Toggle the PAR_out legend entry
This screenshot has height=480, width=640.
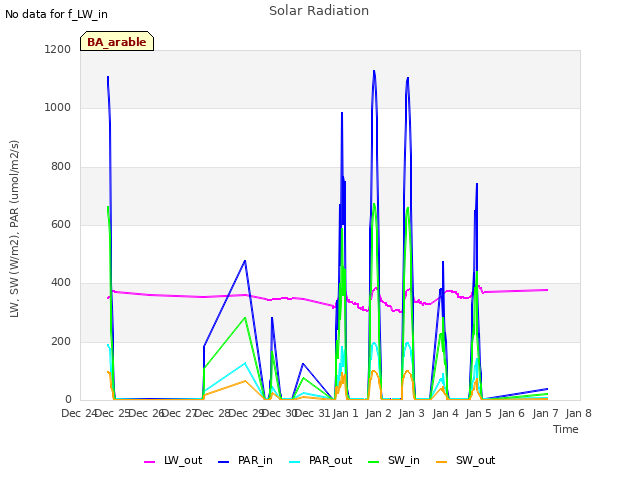[320, 460]
